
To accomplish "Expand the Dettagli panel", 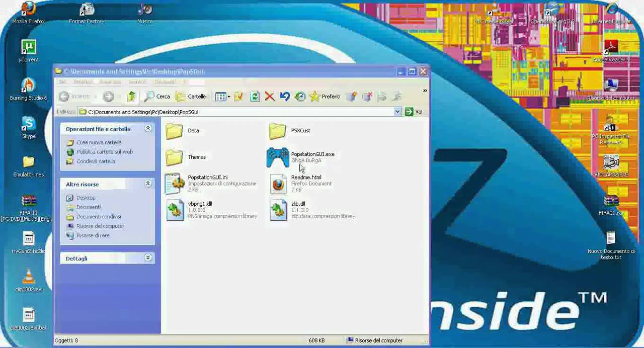I will (x=148, y=258).
